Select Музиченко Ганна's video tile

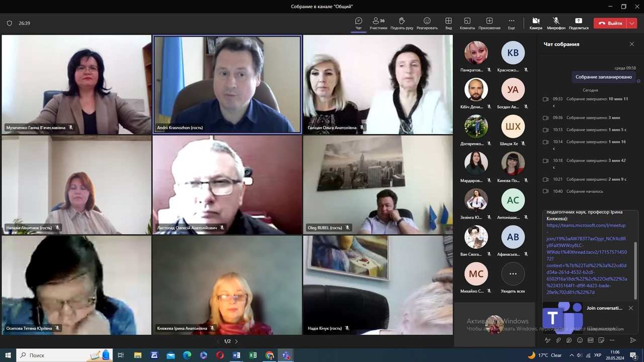76,84
